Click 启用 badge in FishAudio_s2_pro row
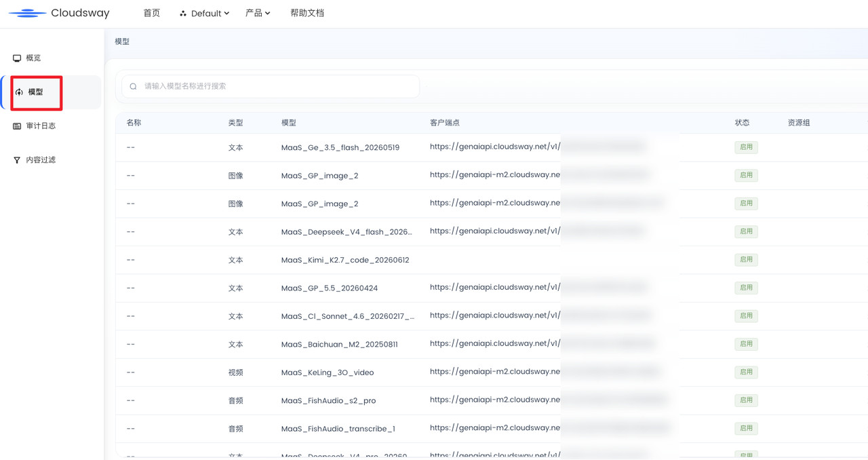Viewport: 868px width, 460px height. (746, 400)
